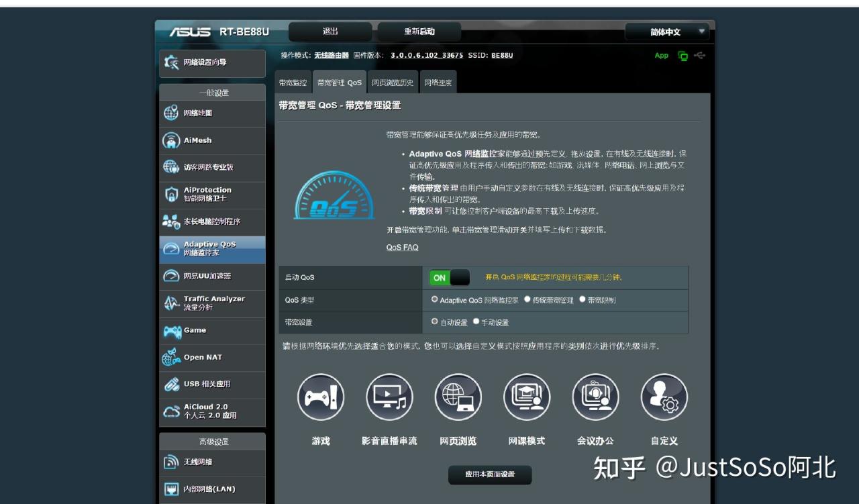
Task: Click the SSID BE88U link
Action: 502,56
